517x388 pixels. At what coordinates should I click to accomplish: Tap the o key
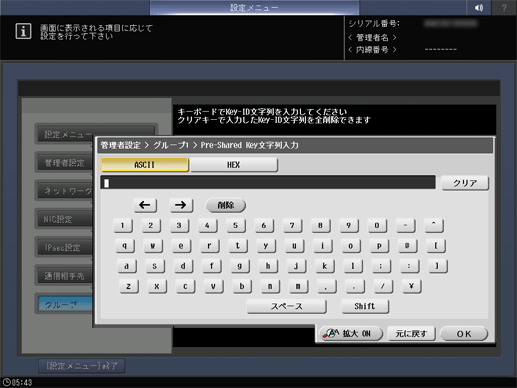point(351,246)
